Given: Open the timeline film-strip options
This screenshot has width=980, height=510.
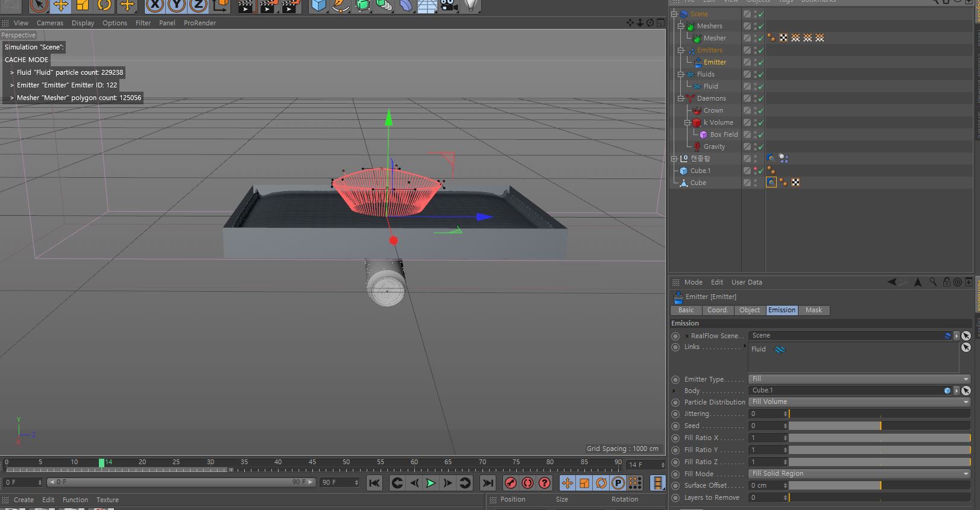Looking at the screenshot, I should 658,483.
